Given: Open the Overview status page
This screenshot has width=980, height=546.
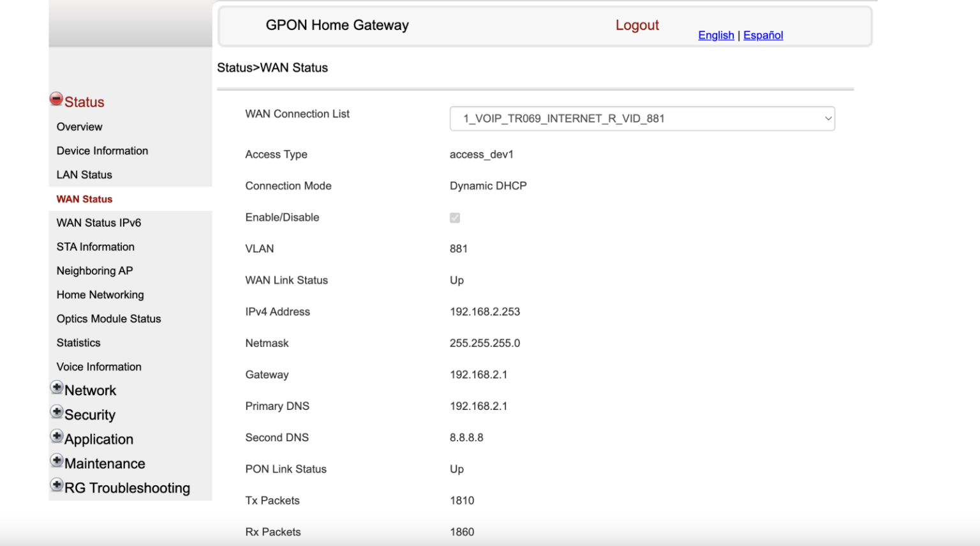Looking at the screenshot, I should tap(79, 127).
